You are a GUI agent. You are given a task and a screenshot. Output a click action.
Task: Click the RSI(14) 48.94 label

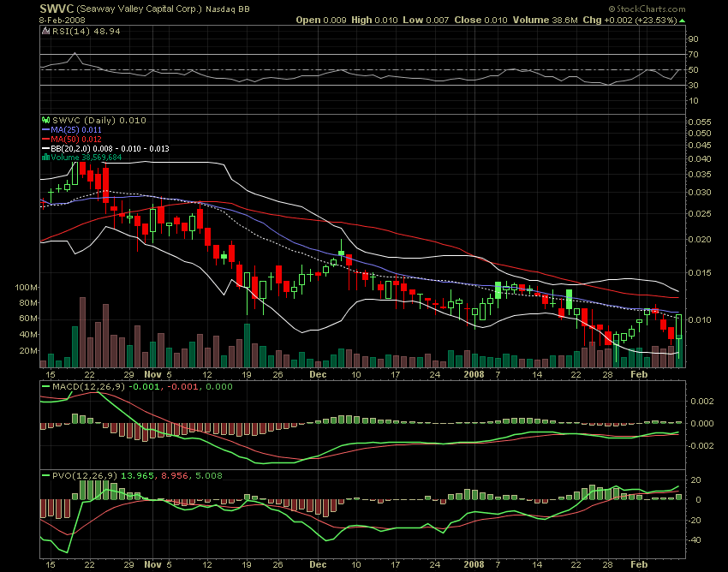tap(87, 31)
